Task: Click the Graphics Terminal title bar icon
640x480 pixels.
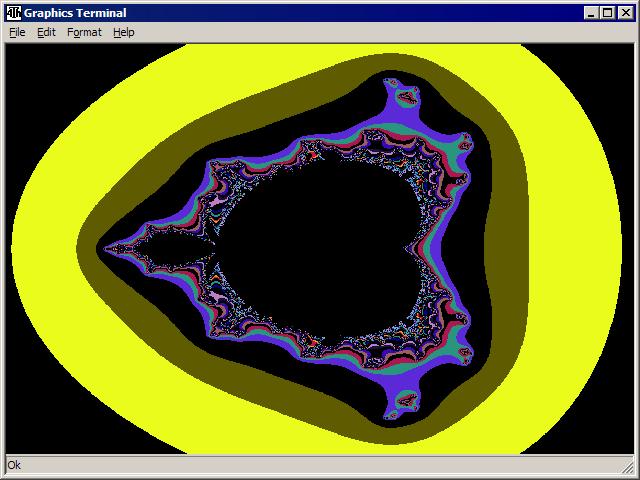Action: 14,13
